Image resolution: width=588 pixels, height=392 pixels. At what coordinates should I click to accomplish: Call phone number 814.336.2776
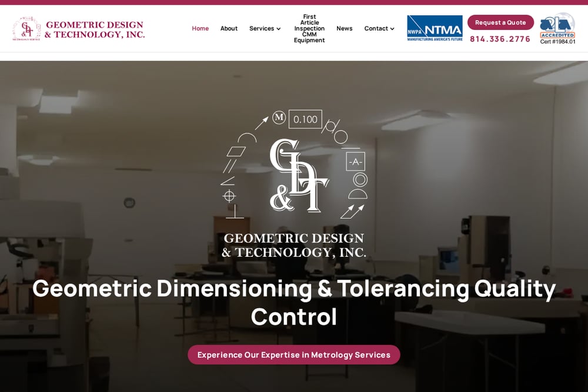tap(500, 39)
